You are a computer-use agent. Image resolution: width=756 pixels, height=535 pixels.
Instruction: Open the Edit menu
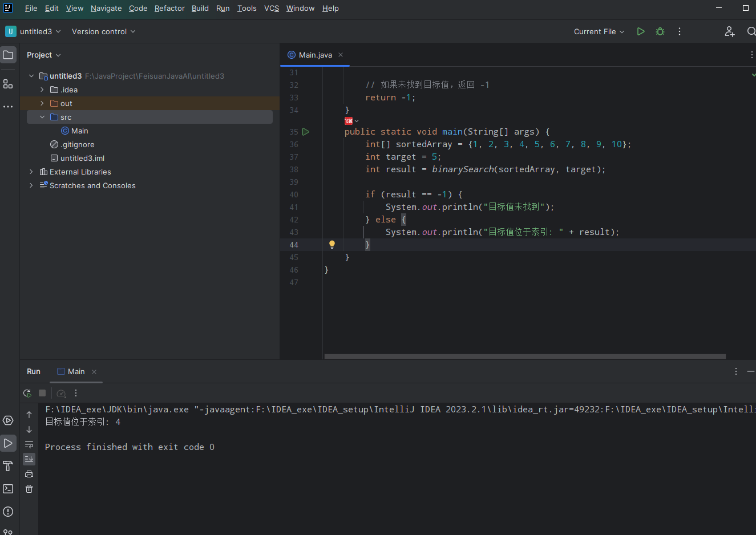point(52,8)
